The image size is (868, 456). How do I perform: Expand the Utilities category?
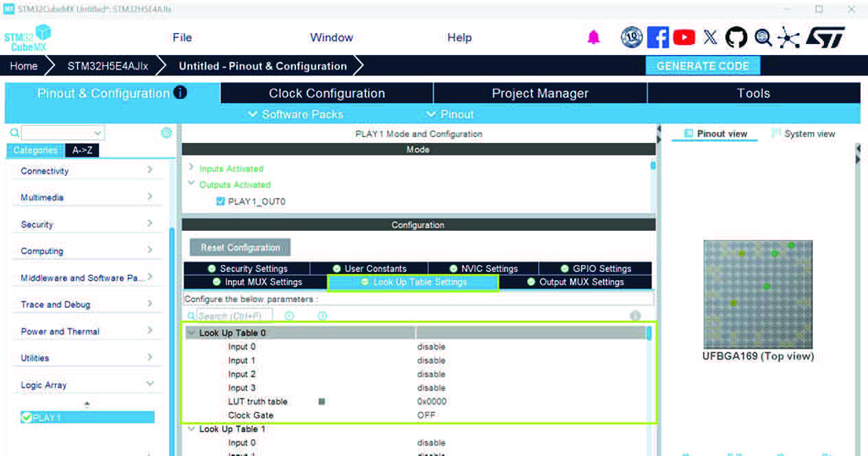point(150,357)
